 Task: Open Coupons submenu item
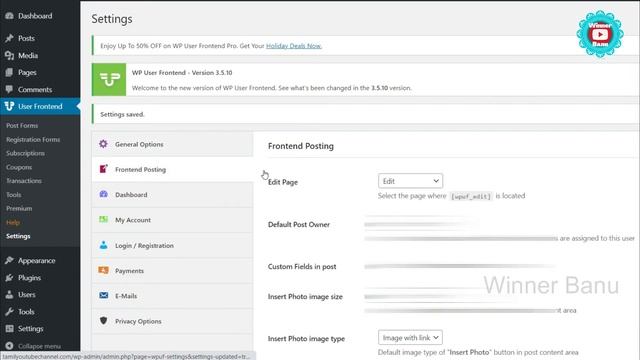coord(19,167)
